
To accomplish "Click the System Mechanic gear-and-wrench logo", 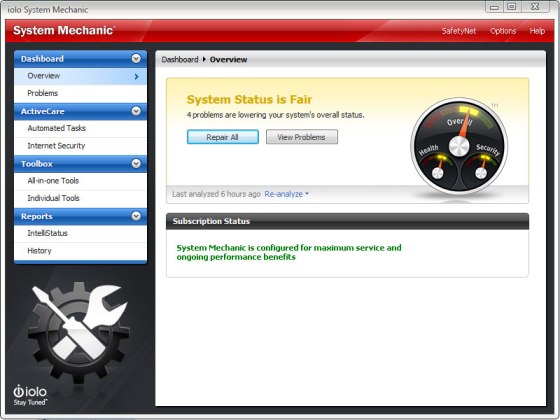I will pyautogui.click(x=79, y=332).
